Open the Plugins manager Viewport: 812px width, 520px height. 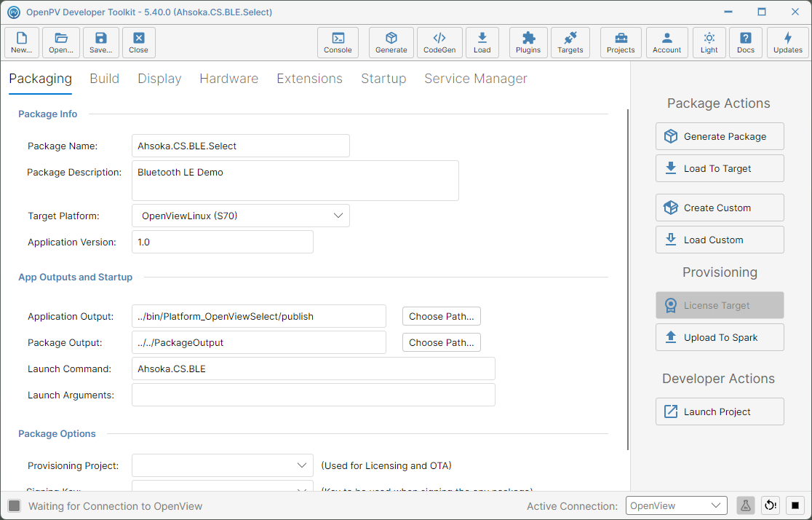(x=528, y=42)
